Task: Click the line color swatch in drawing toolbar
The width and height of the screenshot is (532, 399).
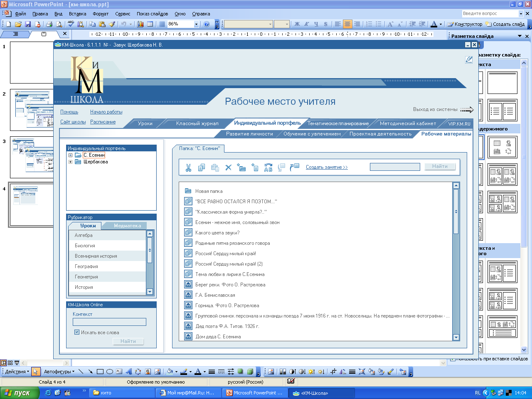Action: [x=184, y=372]
